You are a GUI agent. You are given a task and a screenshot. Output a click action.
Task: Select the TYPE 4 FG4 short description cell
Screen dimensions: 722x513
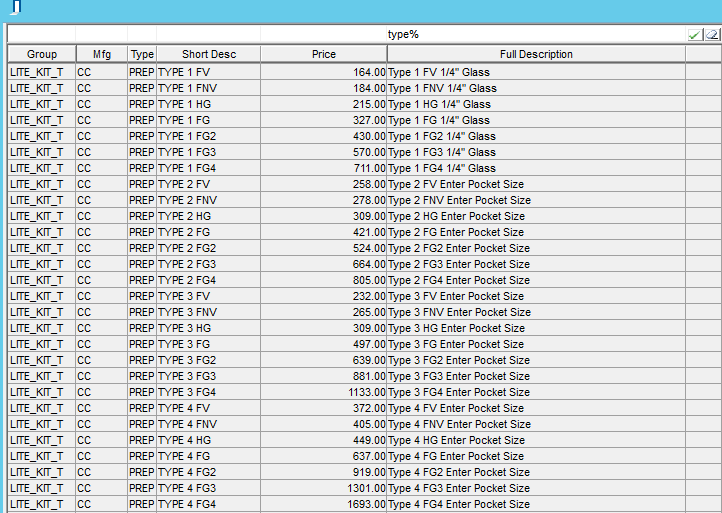click(x=209, y=505)
